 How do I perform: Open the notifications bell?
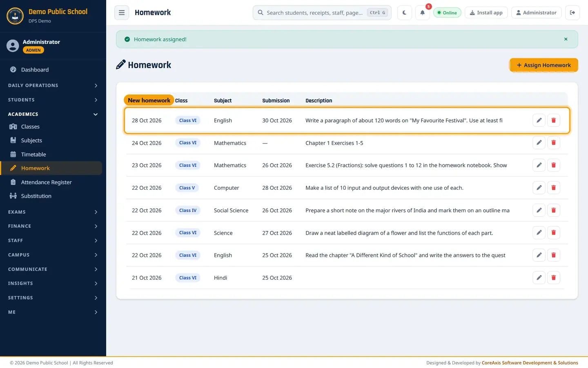pos(423,13)
